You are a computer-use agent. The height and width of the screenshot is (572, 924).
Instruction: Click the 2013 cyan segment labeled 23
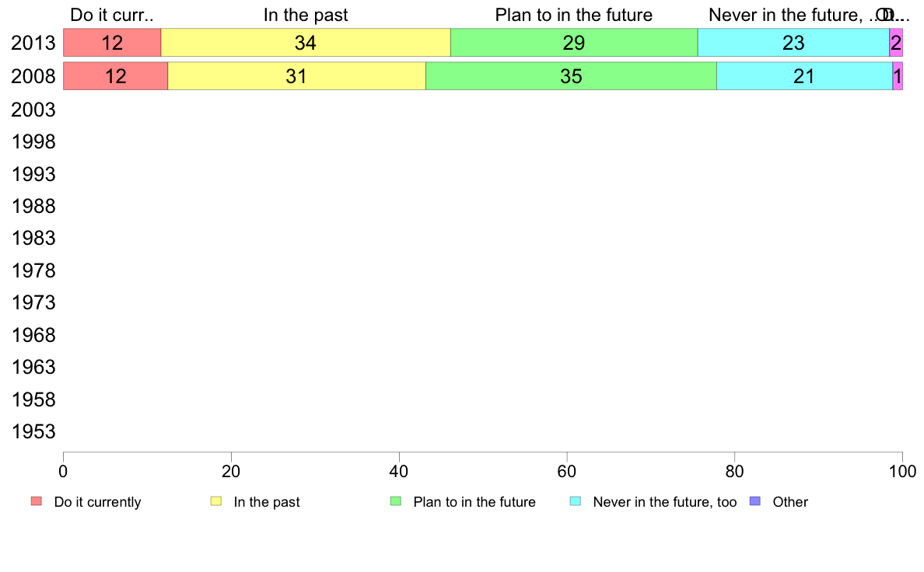tap(793, 43)
